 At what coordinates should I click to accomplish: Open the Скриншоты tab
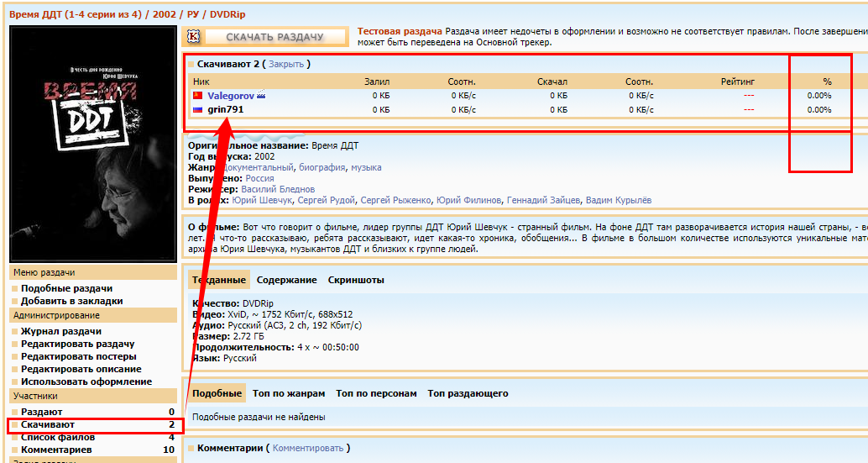click(356, 280)
